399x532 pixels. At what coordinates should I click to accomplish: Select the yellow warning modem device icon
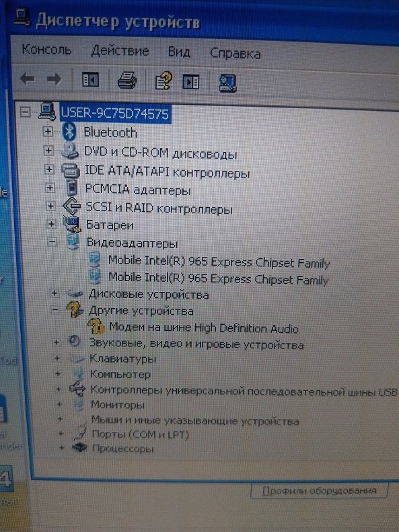coord(96,326)
